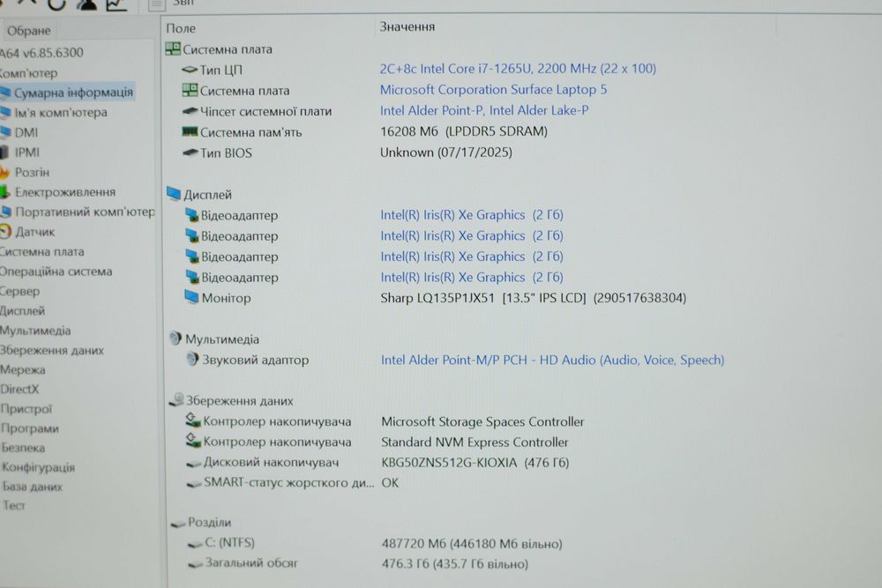Click the controller icon in Microsoft Storage Spaces row
The image size is (882, 588).
193,421
